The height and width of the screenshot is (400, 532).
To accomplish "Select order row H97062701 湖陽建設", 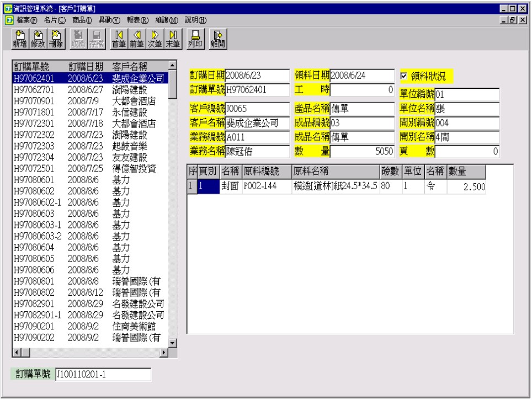I will (91, 90).
